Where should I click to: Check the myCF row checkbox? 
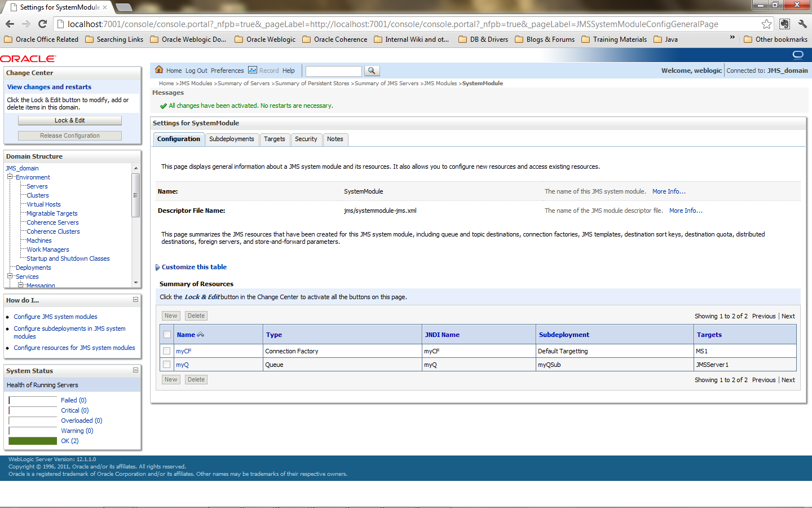pos(167,351)
